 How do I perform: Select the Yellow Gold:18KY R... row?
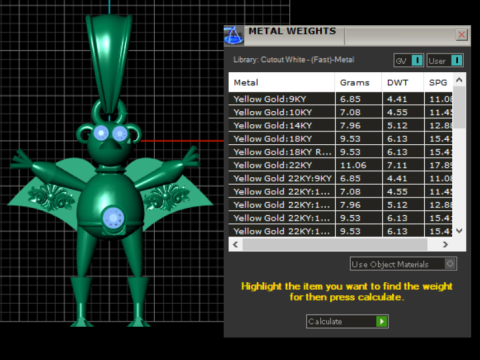[340, 152]
